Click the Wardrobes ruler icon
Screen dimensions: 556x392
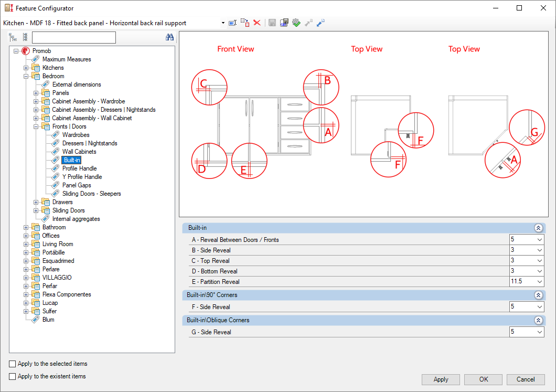pos(55,135)
